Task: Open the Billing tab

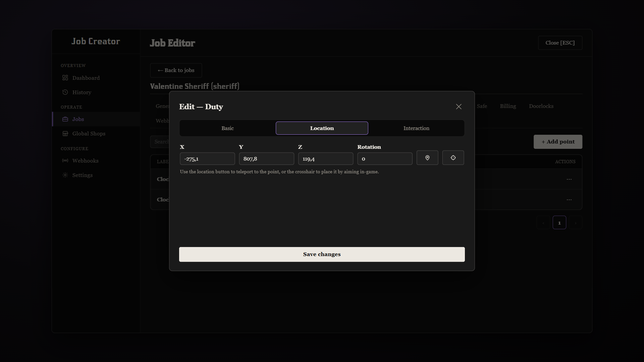Action: (x=508, y=106)
